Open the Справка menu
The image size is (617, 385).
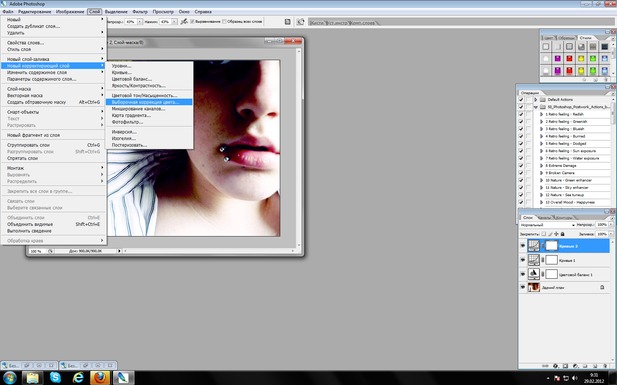click(203, 12)
